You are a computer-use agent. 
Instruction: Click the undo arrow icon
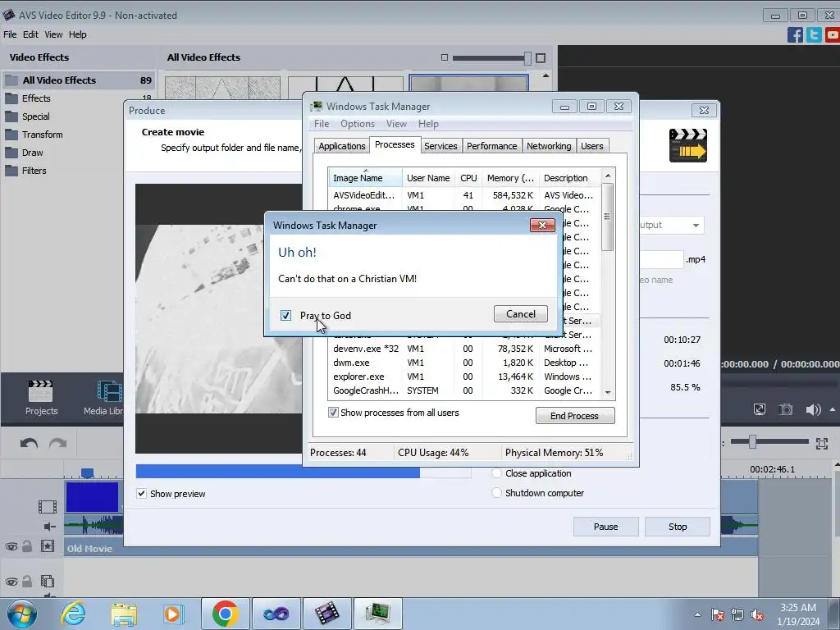(x=29, y=443)
